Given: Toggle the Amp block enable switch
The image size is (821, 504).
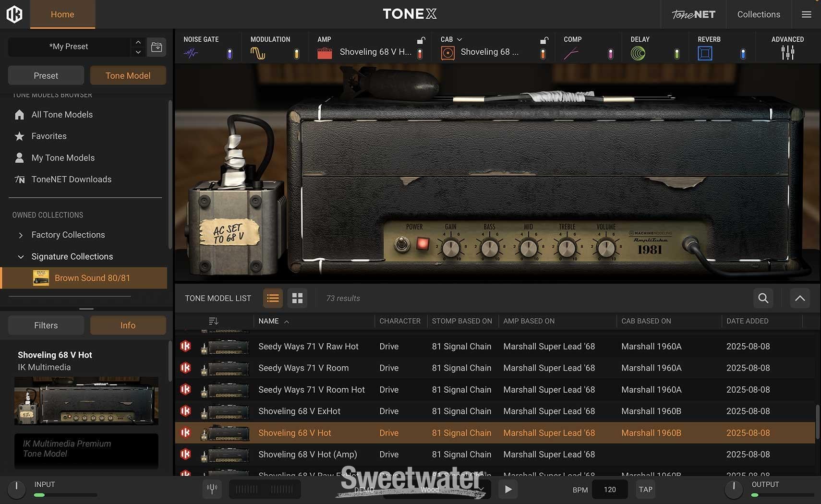Looking at the screenshot, I should point(419,53).
